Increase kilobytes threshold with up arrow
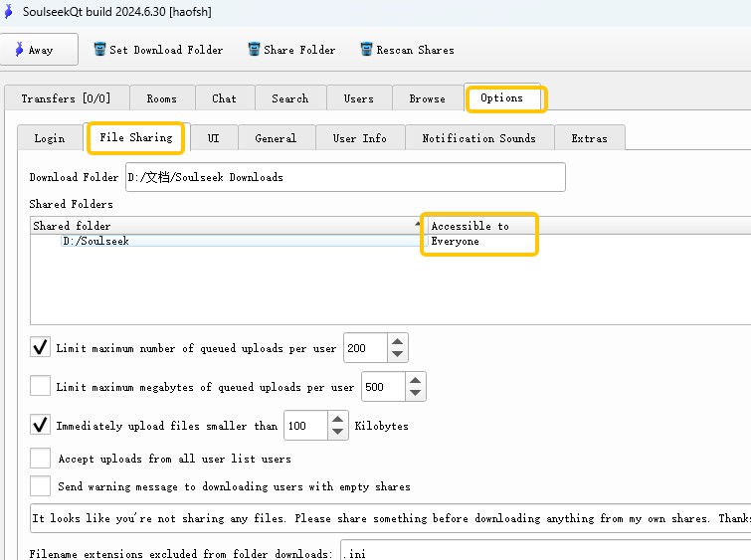 click(337, 419)
